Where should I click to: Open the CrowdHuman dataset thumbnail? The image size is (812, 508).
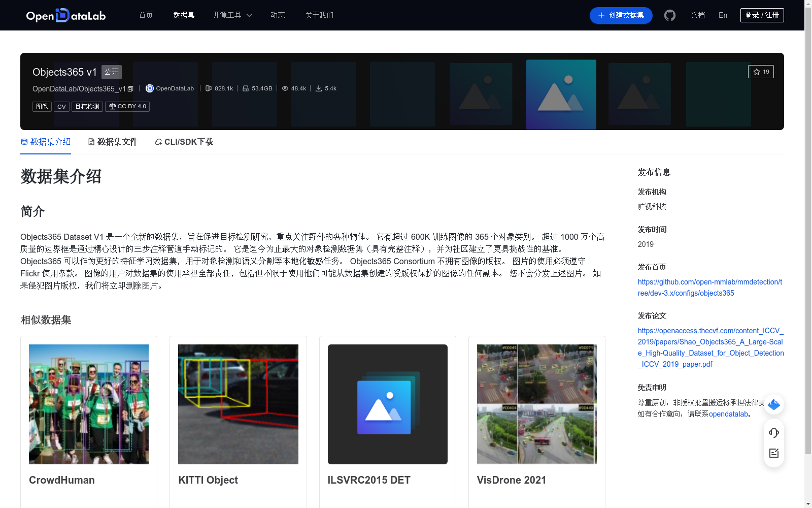point(89,404)
